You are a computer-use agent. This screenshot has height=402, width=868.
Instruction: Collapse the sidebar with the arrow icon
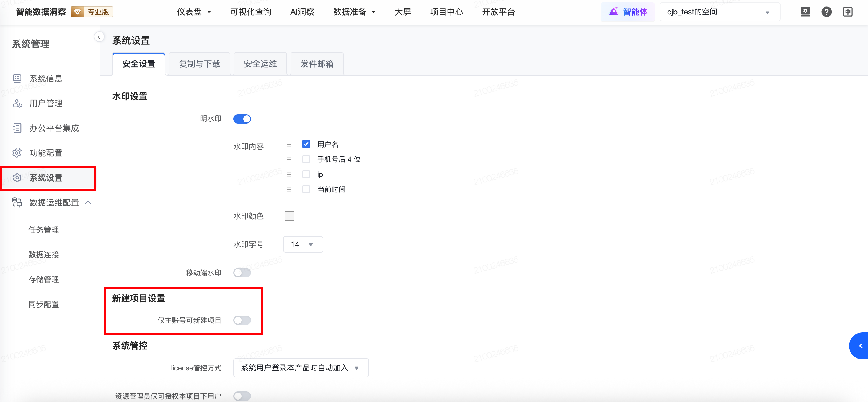(x=99, y=37)
